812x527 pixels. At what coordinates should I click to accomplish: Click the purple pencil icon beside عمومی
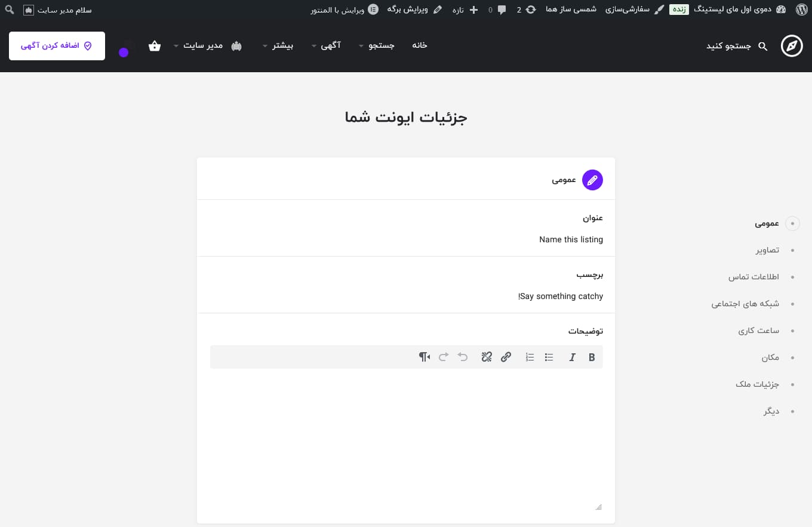tap(592, 180)
